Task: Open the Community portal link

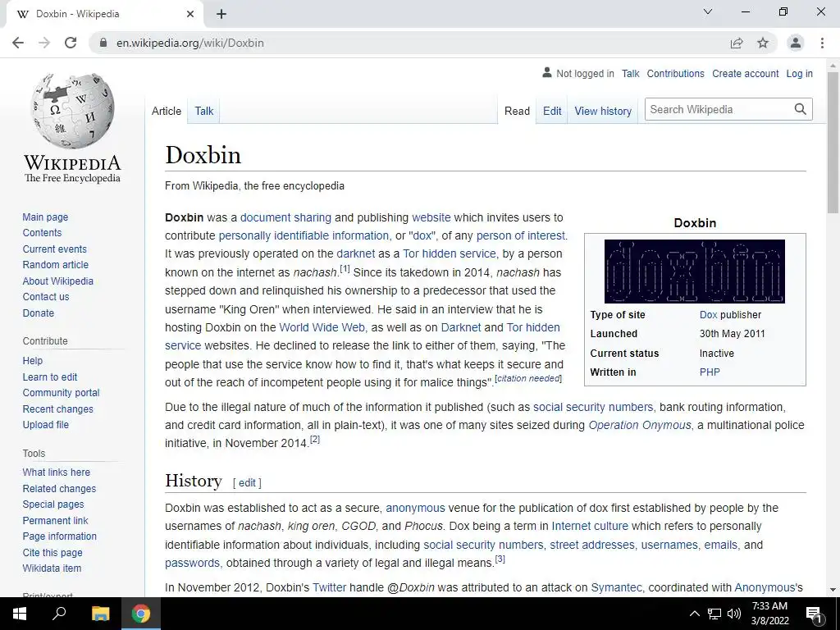Action: 61,393
